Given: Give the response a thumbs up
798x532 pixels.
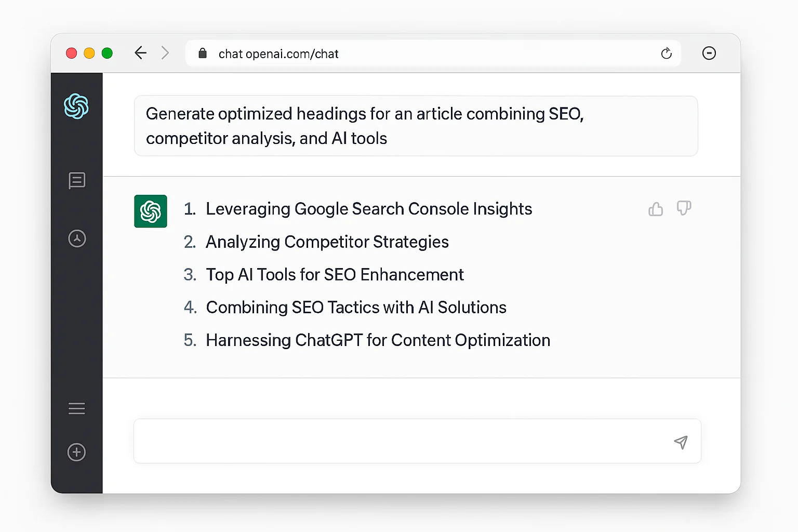Looking at the screenshot, I should click(655, 208).
